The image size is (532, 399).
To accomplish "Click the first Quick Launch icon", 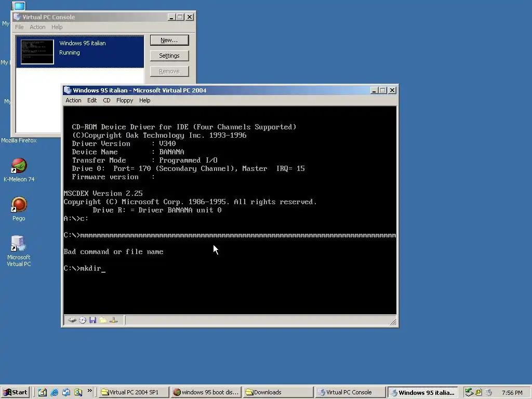I will pos(43,392).
